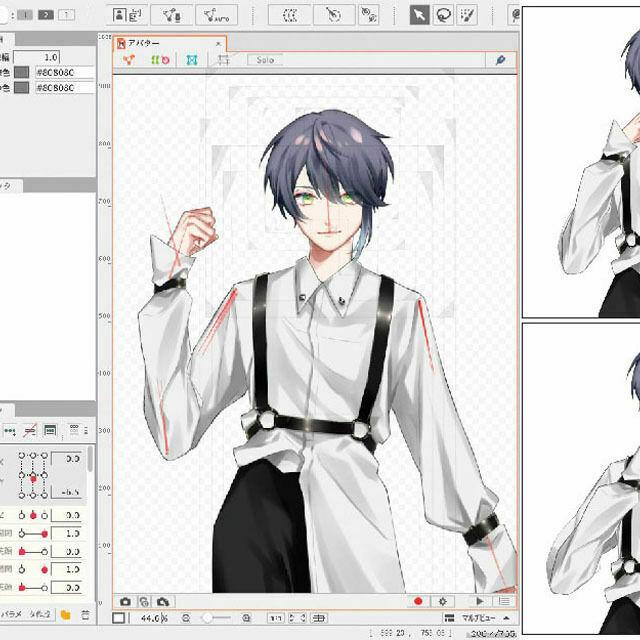Switch to the アバター canvas tab
This screenshot has height=640, width=640.
point(142,43)
